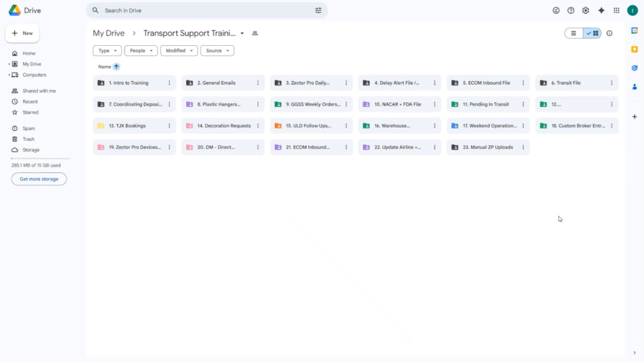The width and height of the screenshot is (644, 362).
Task: Click the Get more storage button
Action: (39, 179)
